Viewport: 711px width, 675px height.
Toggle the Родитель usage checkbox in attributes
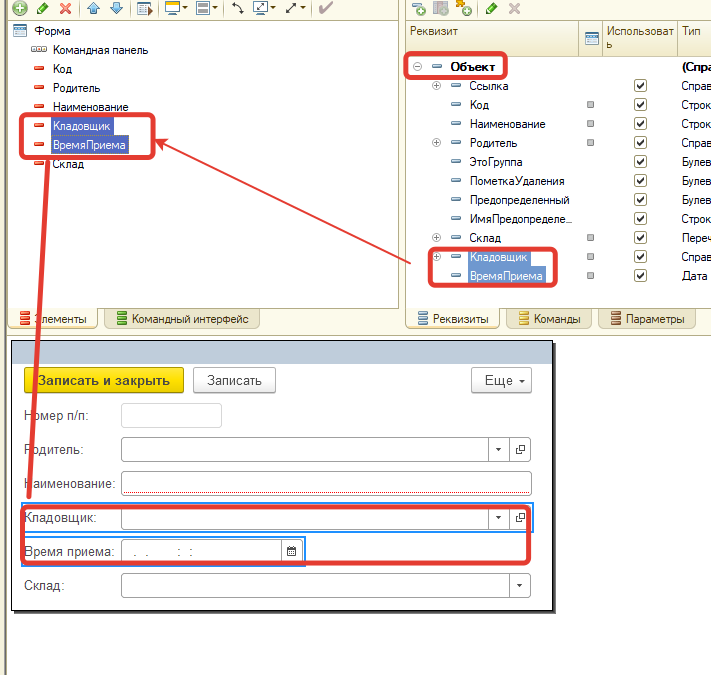(640, 143)
